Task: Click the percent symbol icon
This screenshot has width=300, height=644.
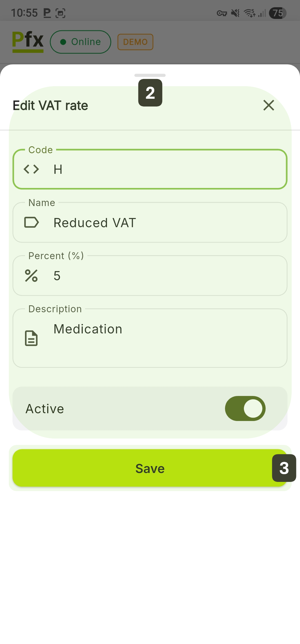Action: [31, 276]
